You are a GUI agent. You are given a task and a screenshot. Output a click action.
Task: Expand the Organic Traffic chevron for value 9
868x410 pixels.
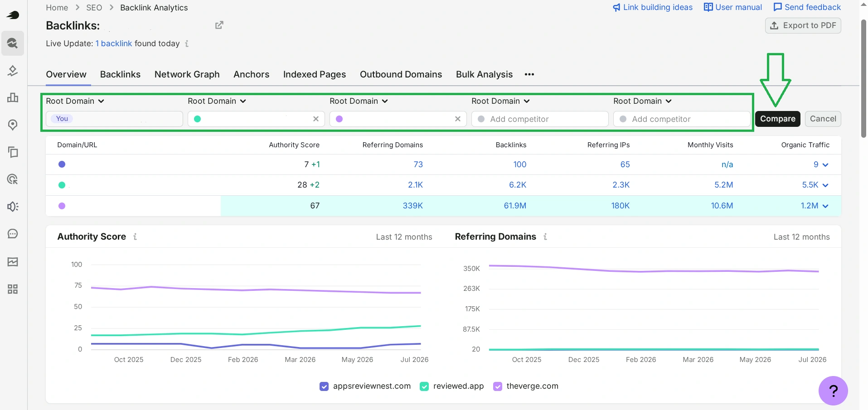[x=825, y=165]
